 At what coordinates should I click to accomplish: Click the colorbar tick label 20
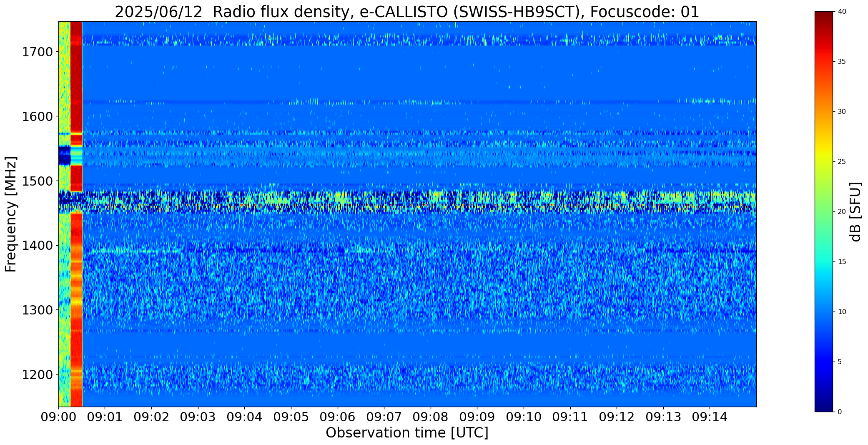click(x=842, y=212)
